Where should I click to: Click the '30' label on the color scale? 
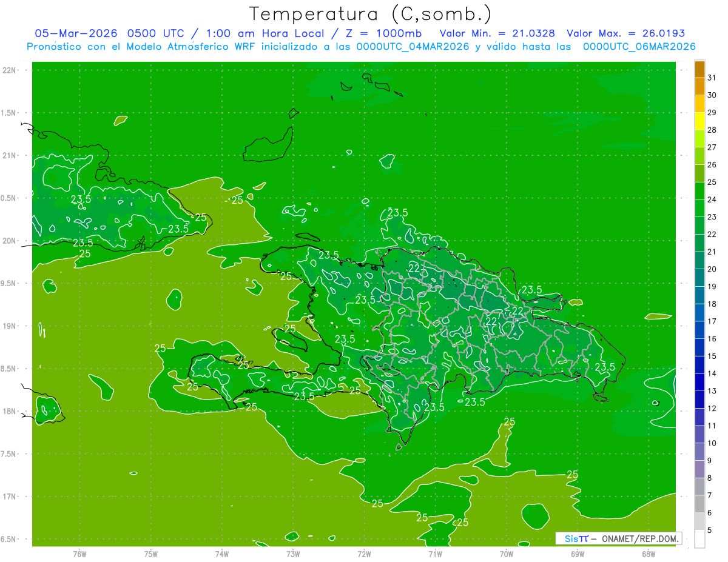pyautogui.click(x=712, y=95)
